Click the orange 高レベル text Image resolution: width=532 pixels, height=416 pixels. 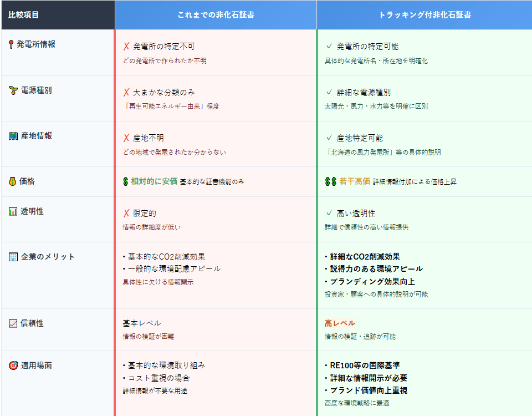340,323
